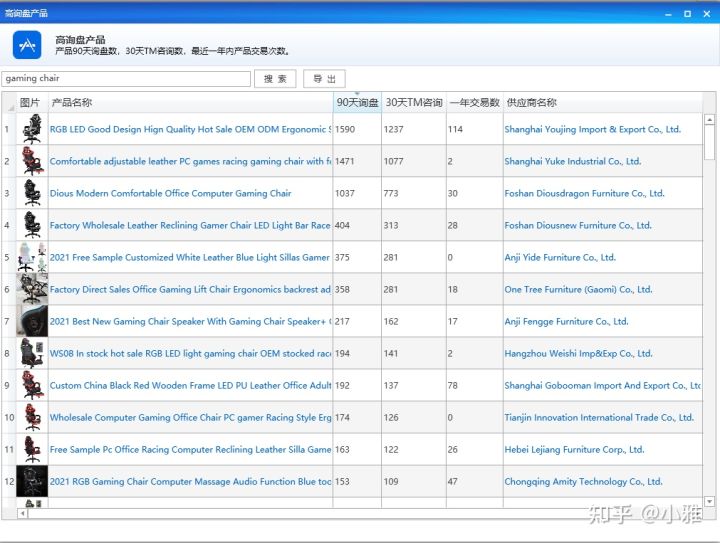The width and height of the screenshot is (720, 543).
Task: Open supplier Chongqing Amity Technology Co.
Action: tap(583, 481)
